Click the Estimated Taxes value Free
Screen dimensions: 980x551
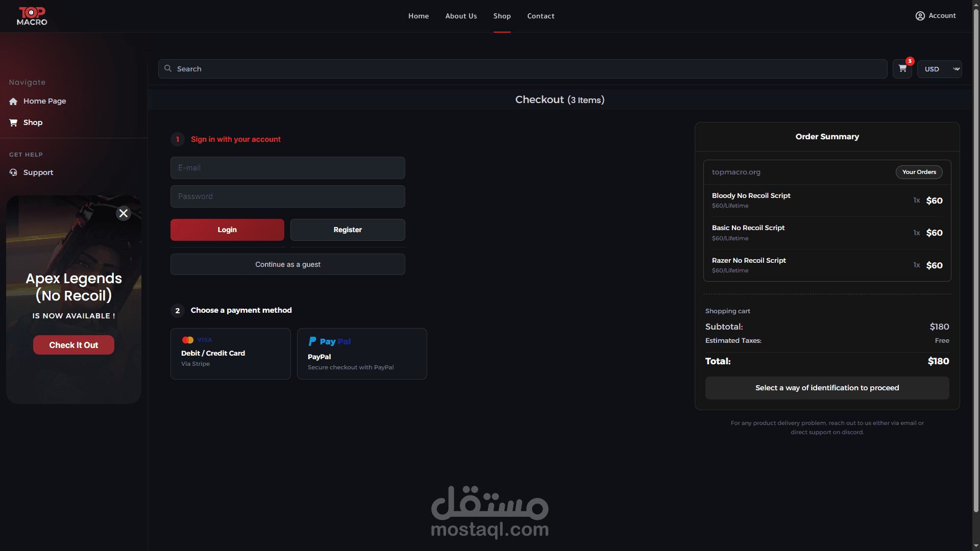(942, 340)
